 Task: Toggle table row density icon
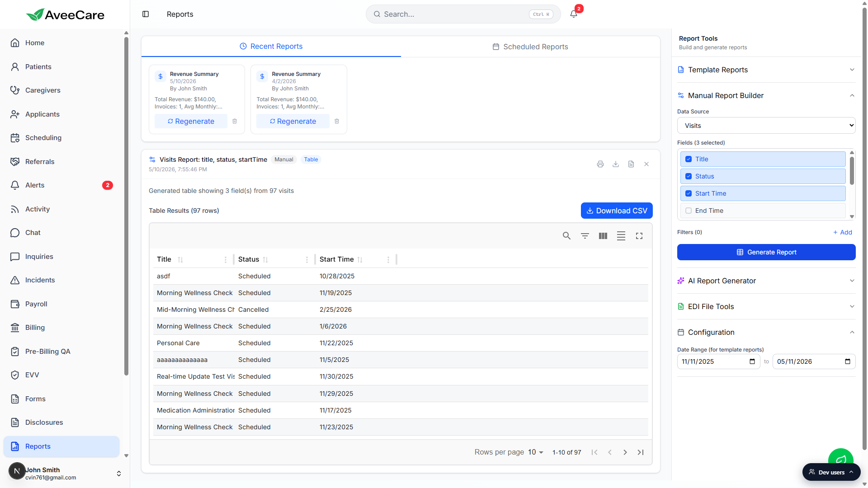pos(621,236)
